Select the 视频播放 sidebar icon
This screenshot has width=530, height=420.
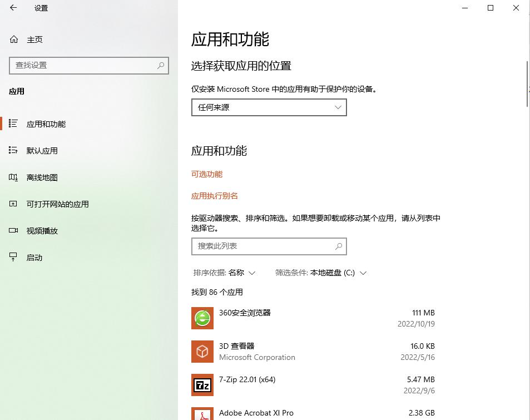pos(13,230)
